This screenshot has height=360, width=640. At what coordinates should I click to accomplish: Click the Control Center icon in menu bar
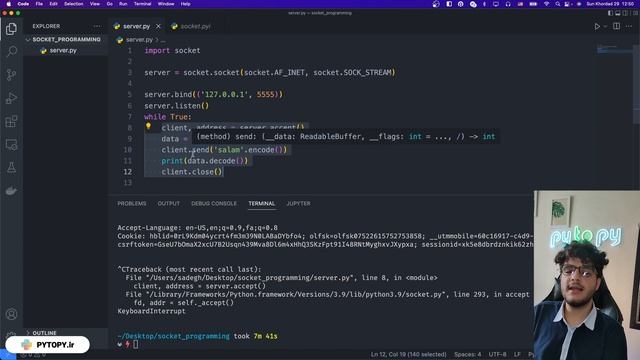tap(567, 4)
